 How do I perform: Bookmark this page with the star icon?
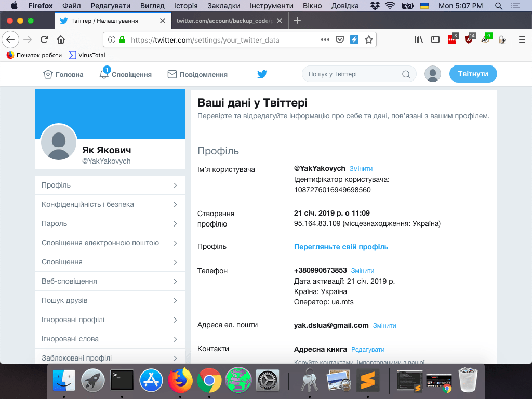point(369,39)
